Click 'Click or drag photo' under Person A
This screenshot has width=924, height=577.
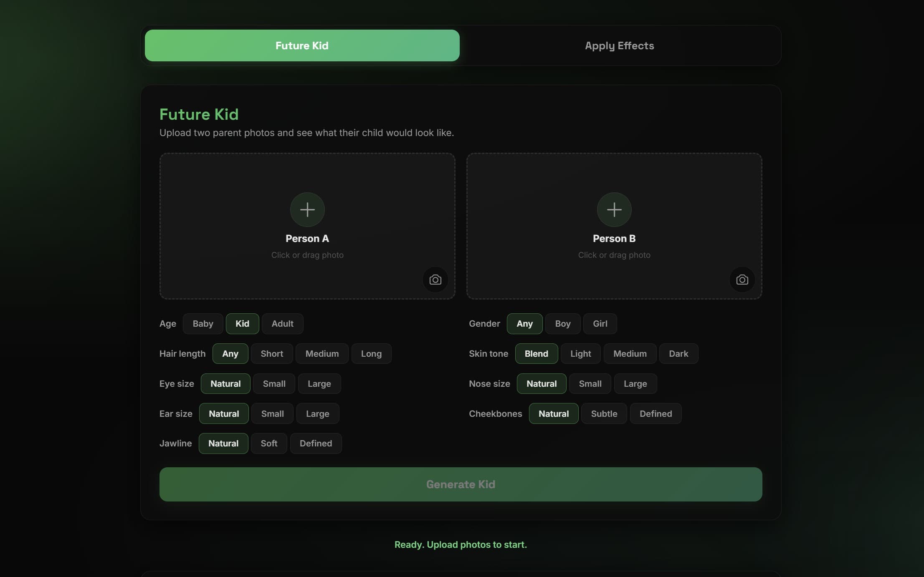point(307,255)
